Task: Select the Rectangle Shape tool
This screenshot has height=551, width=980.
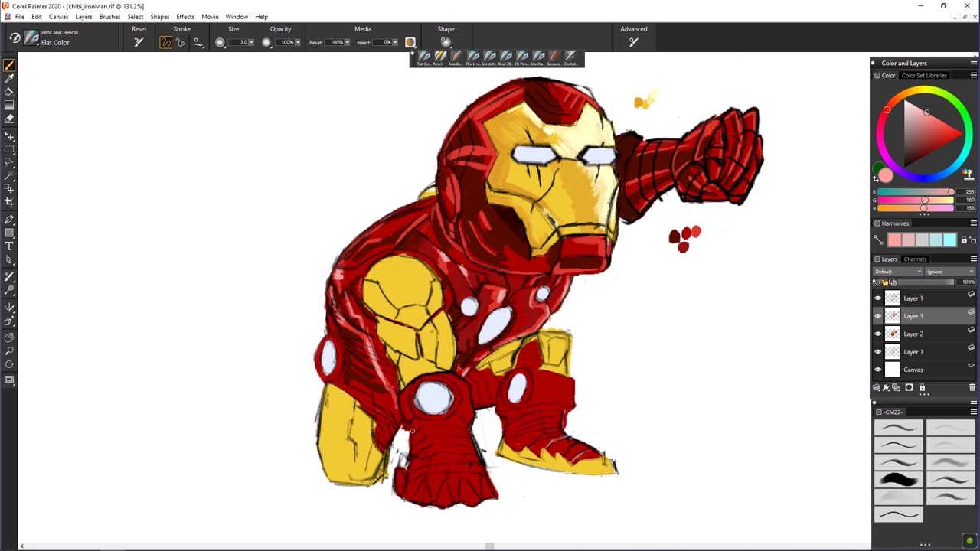Action: click(9, 233)
